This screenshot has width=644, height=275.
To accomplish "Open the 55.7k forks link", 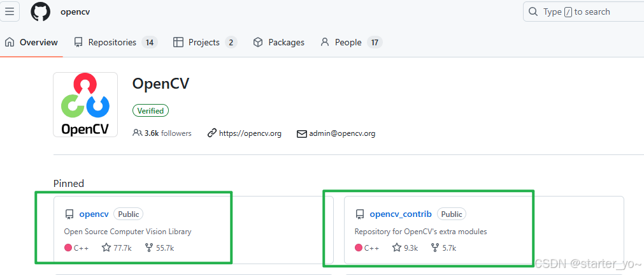I will pyautogui.click(x=159, y=248).
